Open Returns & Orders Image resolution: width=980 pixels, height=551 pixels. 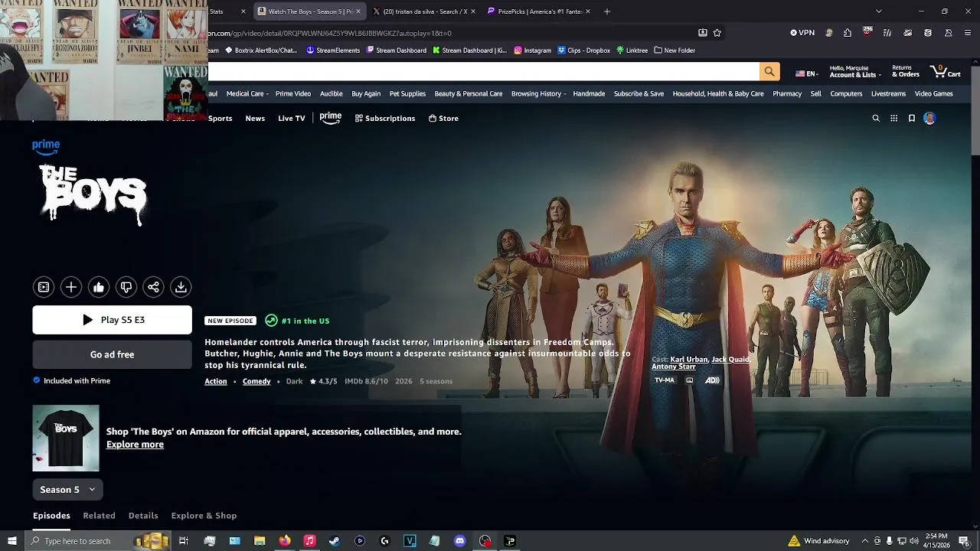point(906,72)
